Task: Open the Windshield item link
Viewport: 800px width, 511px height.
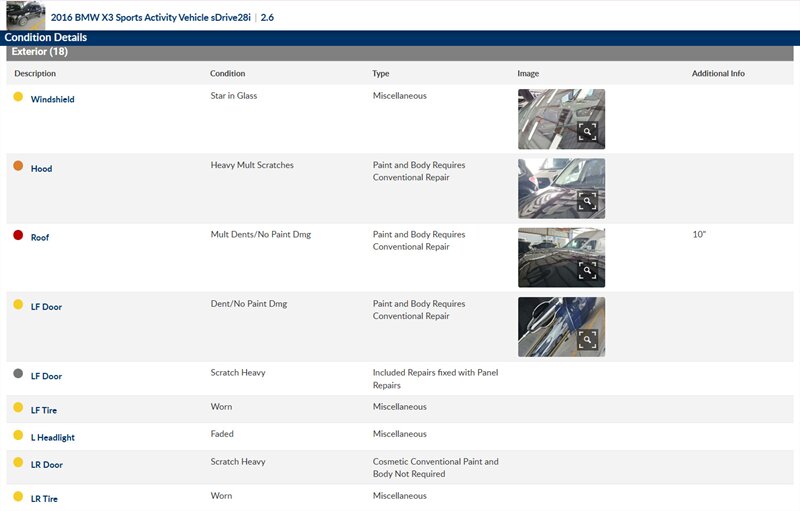Action: pos(52,100)
